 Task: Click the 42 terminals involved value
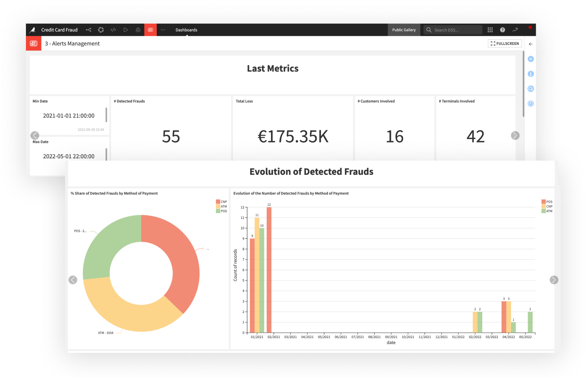476,137
